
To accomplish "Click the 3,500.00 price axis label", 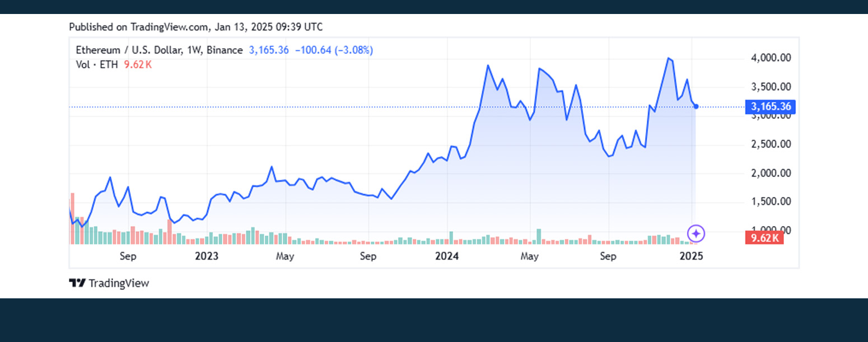I will pos(770,87).
